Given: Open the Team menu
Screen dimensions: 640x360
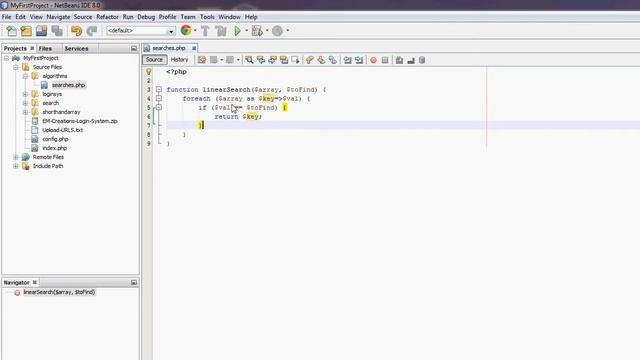Looking at the screenshot, I should click(x=188, y=17).
